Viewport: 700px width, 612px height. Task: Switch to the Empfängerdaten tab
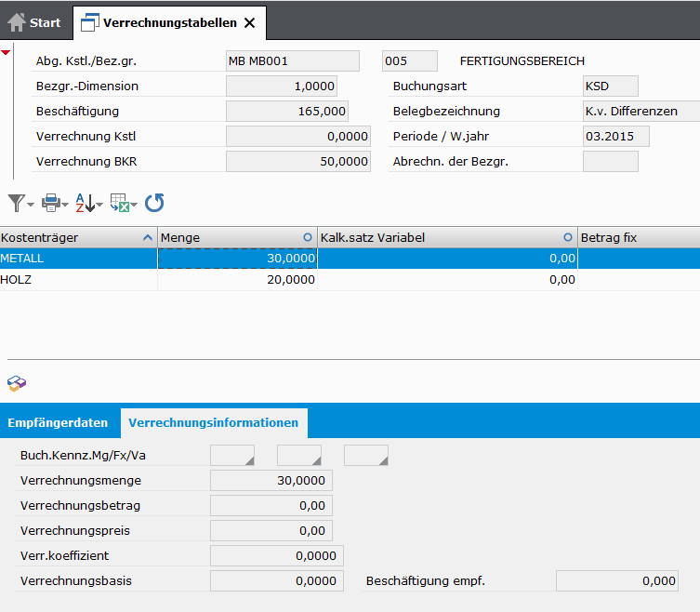58,422
